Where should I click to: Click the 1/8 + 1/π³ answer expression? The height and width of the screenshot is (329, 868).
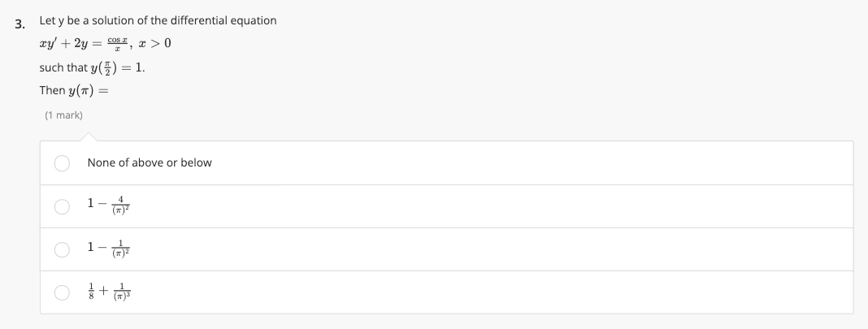click(x=110, y=292)
